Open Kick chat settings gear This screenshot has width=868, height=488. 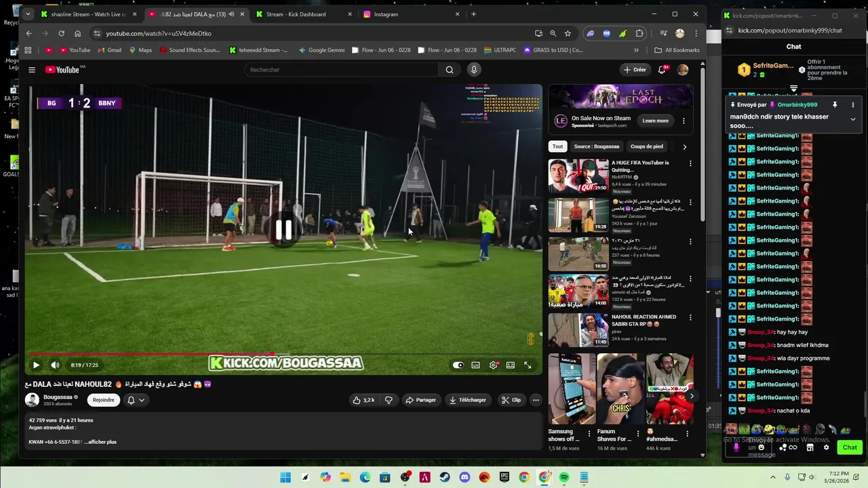(826, 447)
